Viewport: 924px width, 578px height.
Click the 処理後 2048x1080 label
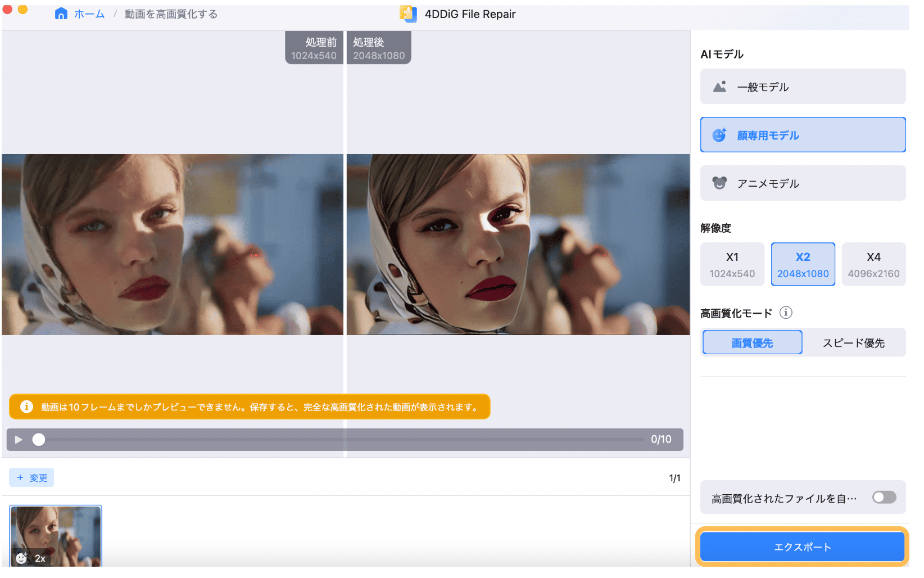pyautogui.click(x=379, y=48)
